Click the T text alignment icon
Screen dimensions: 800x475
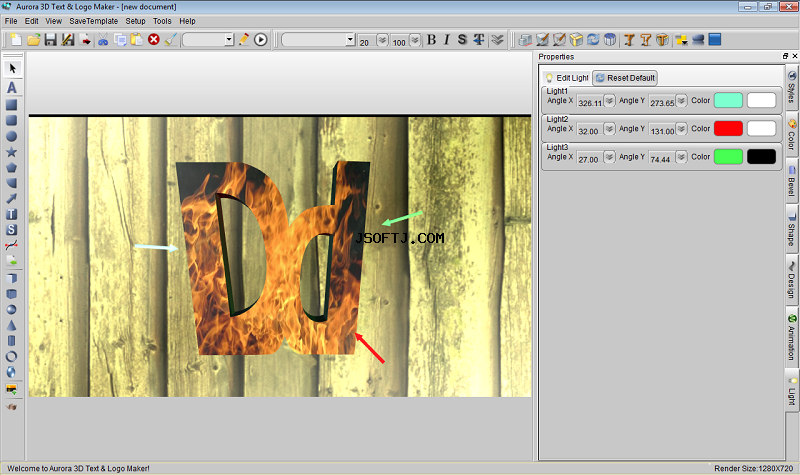coord(479,39)
